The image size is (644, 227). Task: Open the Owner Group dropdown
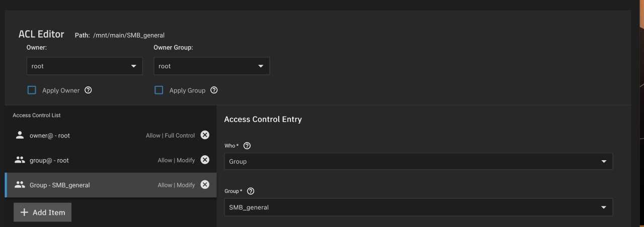212,66
